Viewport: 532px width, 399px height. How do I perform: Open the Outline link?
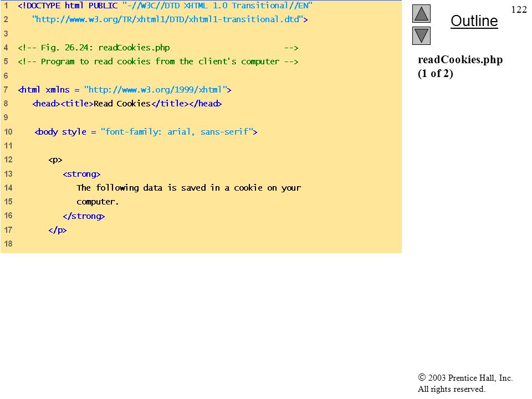[x=474, y=21]
